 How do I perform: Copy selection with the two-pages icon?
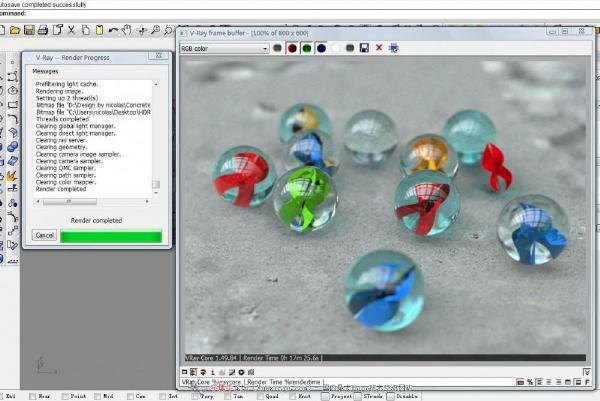(85, 30)
